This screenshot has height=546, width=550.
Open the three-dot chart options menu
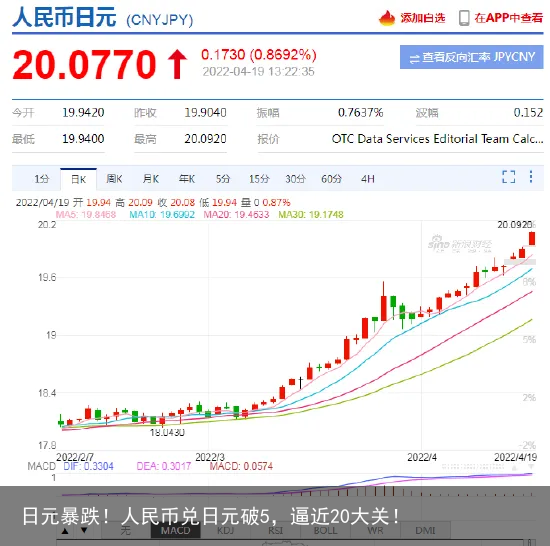[531, 176]
